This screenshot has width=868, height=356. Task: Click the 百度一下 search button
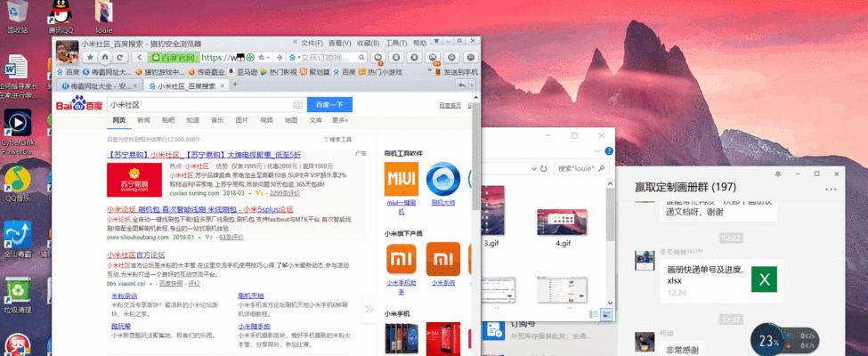pyautogui.click(x=329, y=105)
